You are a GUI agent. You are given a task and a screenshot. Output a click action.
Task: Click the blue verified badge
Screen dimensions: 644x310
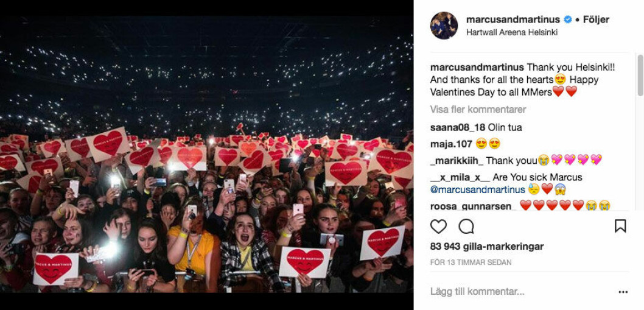point(567,19)
